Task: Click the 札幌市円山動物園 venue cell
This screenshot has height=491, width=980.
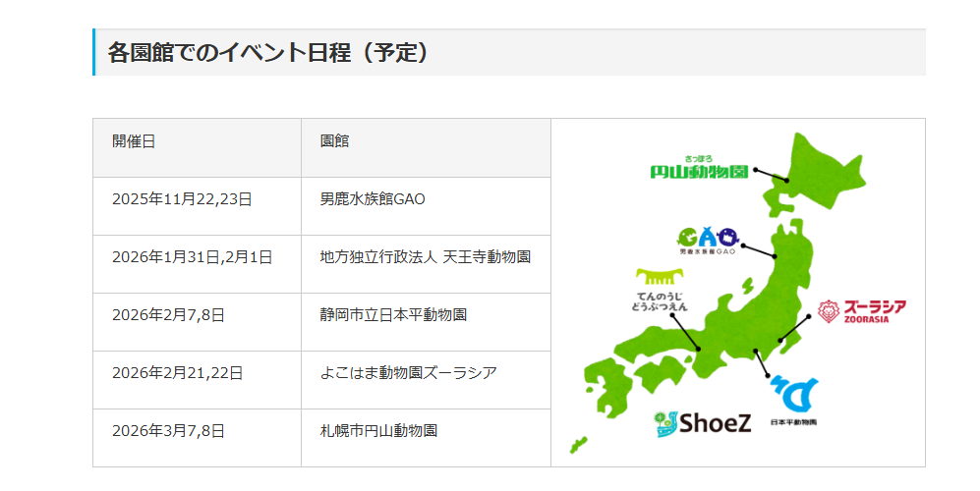Action: [378, 431]
